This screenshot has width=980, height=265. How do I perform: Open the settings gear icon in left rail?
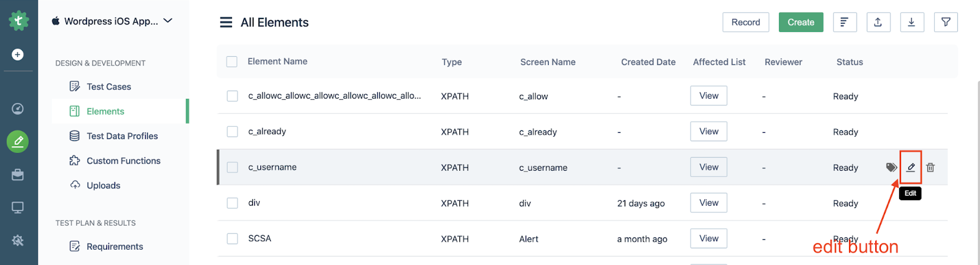point(18,241)
